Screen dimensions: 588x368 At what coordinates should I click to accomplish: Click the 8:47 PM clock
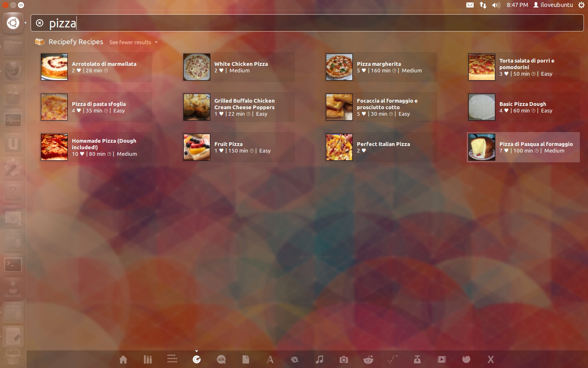[517, 5]
